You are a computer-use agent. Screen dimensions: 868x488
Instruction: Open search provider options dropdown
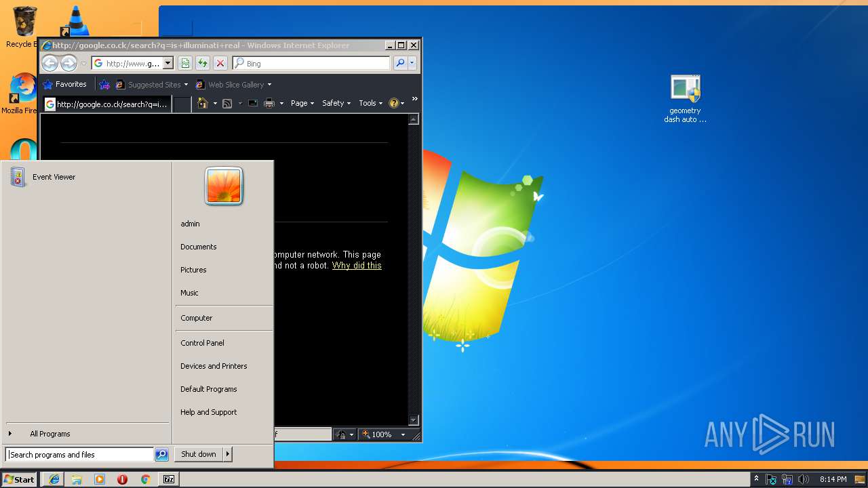412,63
